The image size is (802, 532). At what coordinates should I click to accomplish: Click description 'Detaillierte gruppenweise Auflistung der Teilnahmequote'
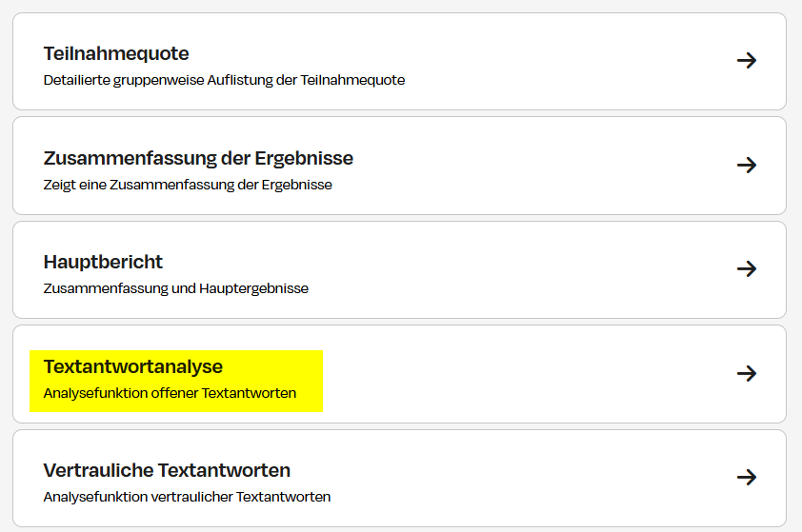(x=224, y=80)
